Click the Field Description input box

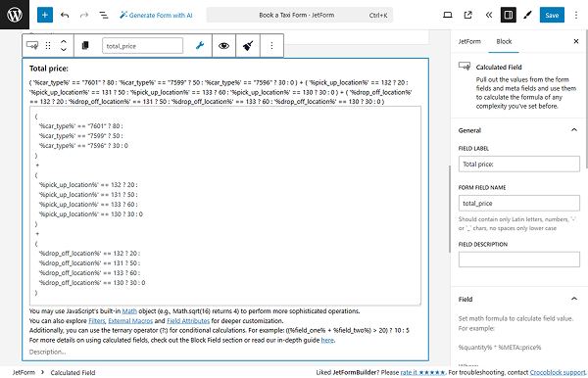click(519, 260)
